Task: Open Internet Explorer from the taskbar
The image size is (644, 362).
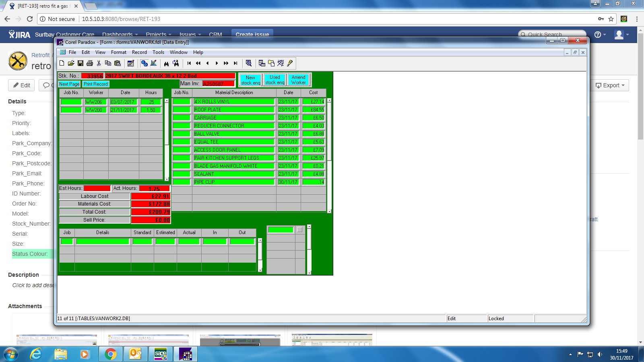Action: (x=36, y=354)
